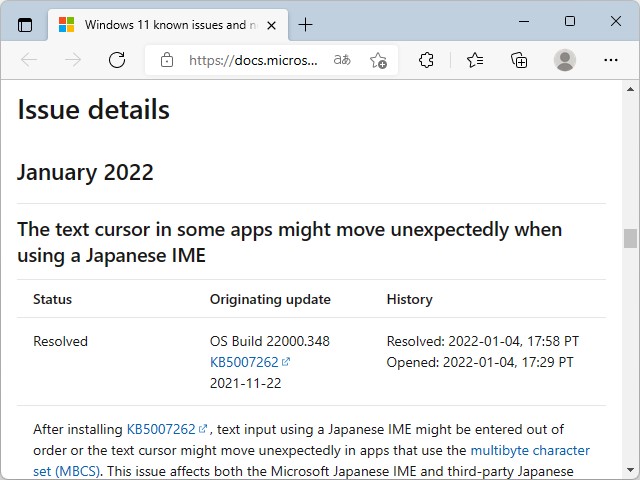
Task: Click Opened: 2022-01-04, 17:29 PT text
Action: pyautogui.click(x=480, y=362)
